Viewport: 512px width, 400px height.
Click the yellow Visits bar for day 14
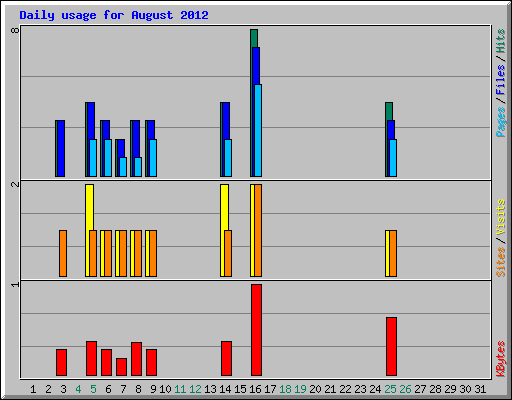click(224, 207)
